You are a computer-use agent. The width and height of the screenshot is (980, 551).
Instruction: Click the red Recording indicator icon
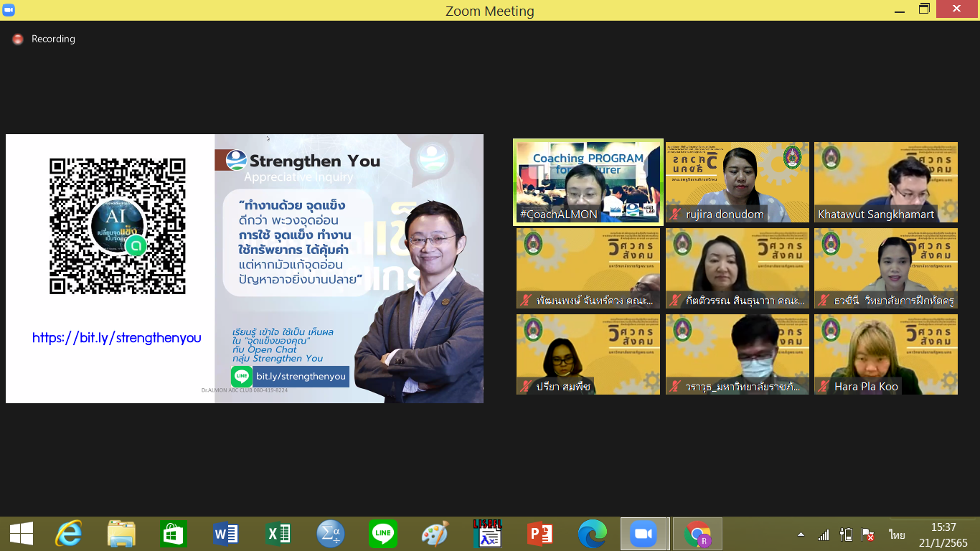point(18,39)
